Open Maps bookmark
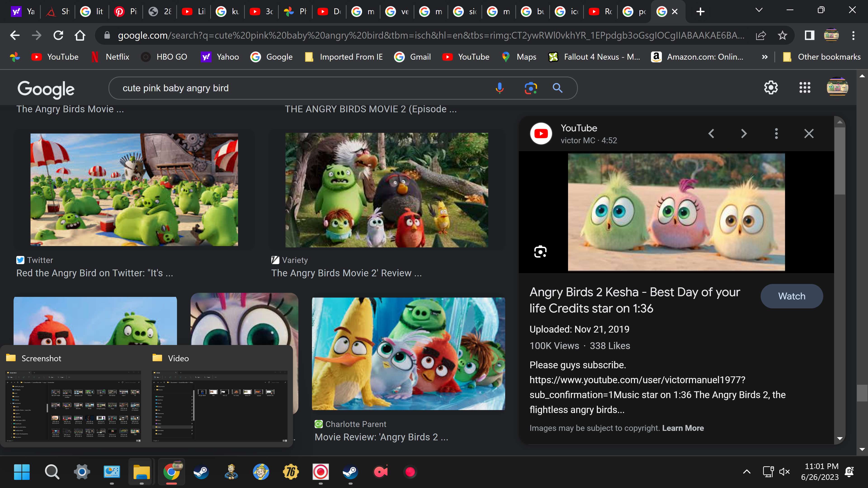 [519, 57]
